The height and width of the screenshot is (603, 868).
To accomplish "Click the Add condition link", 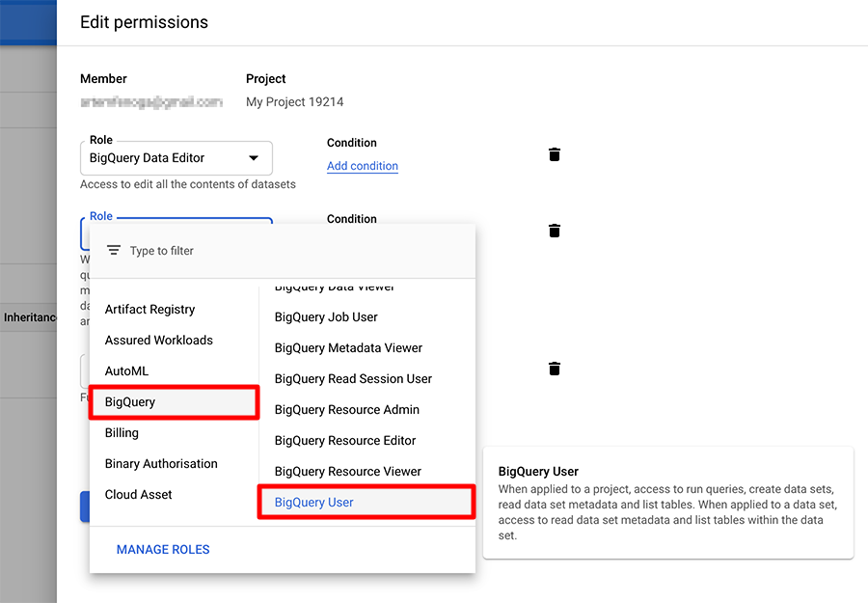I will (362, 166).
